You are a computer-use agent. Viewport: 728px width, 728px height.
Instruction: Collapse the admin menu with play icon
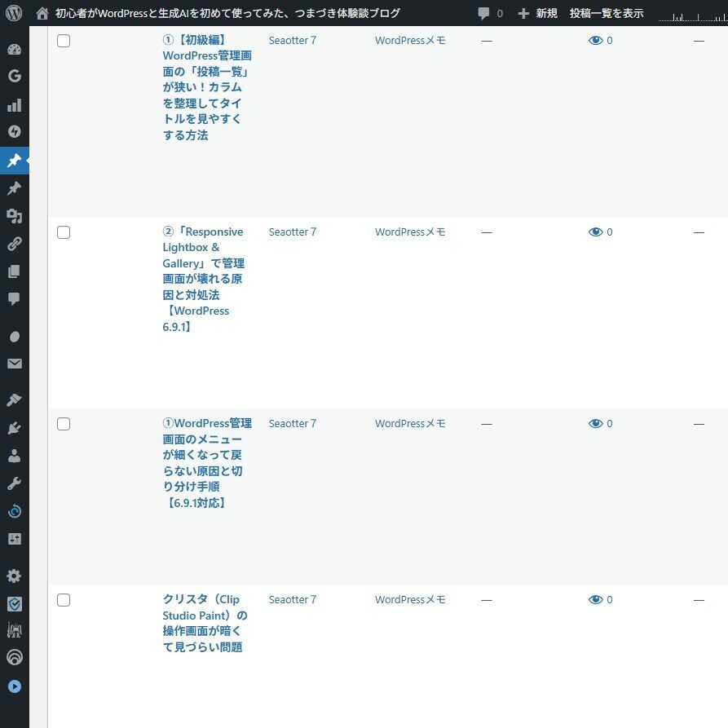coord(14,686)
